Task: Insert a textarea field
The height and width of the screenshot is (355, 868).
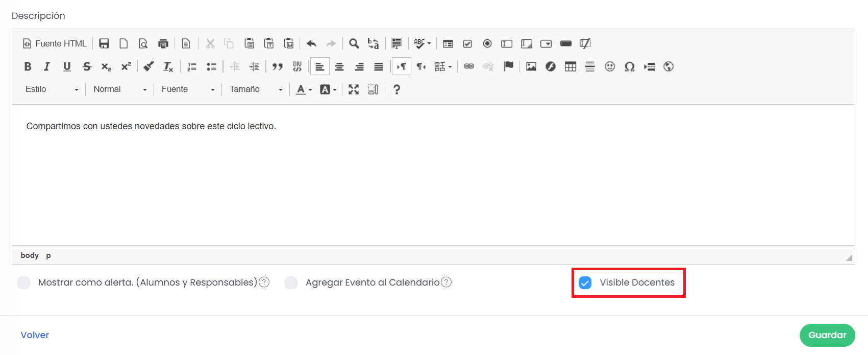Action: [x=527, y=43]
